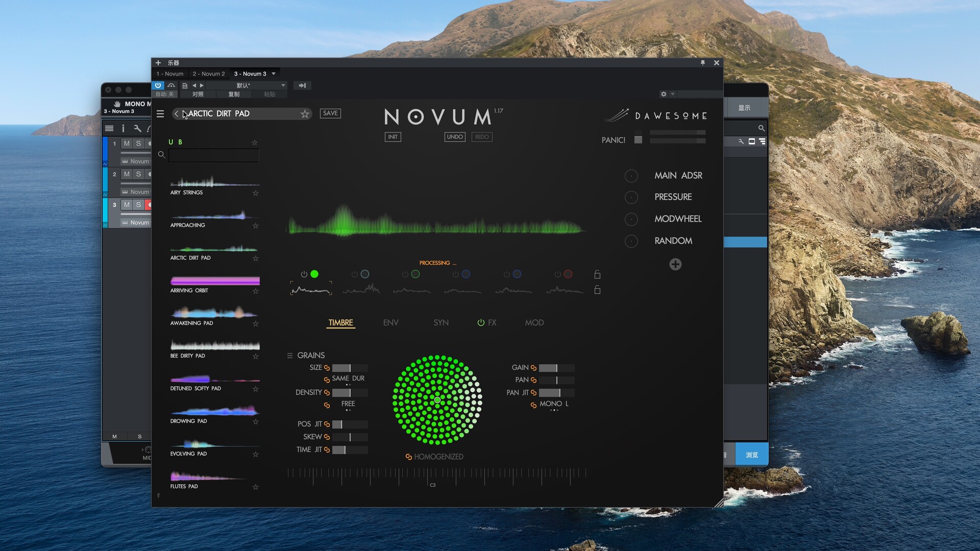The height and width of the screenshot is (551, 980).
Task: Click the pin icon on instrument window
Action: tap(703, 63)
